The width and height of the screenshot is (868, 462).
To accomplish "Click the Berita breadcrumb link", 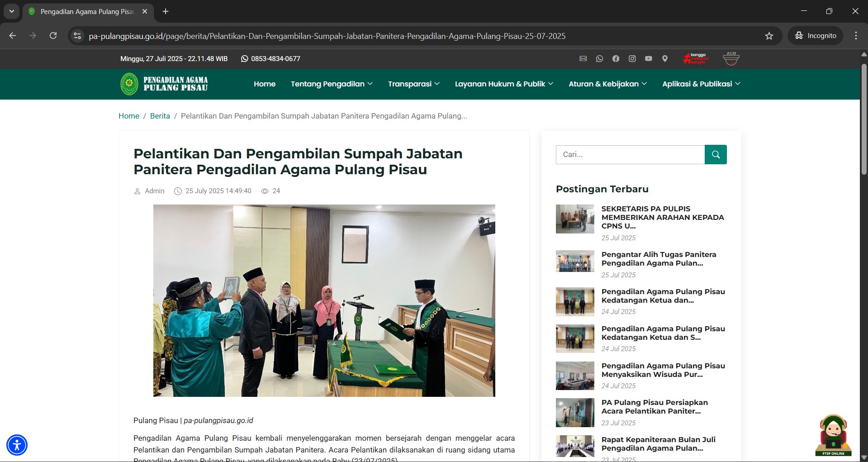I will pos(160,116).
